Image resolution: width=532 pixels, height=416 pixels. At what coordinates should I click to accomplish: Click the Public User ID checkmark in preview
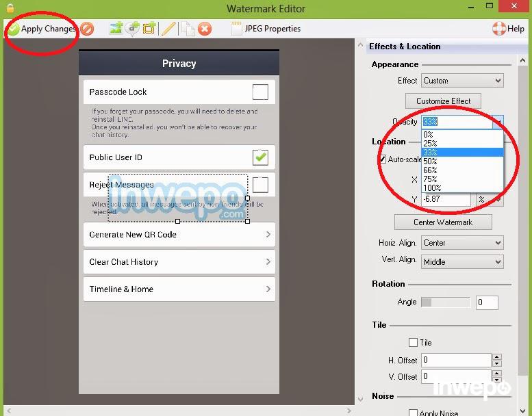[260, 157]
